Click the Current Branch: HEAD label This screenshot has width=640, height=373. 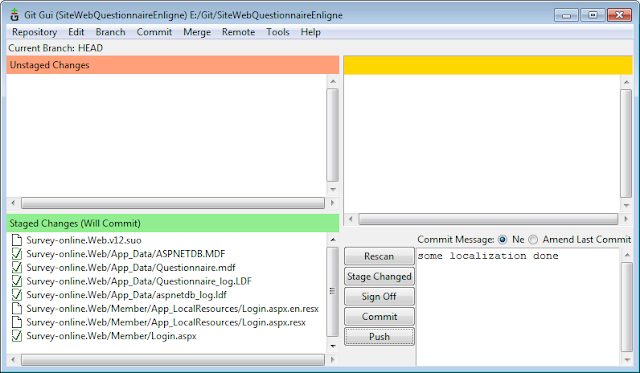56,48
